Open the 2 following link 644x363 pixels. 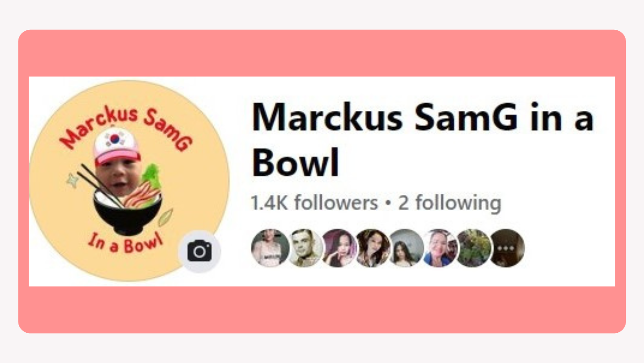450,203
